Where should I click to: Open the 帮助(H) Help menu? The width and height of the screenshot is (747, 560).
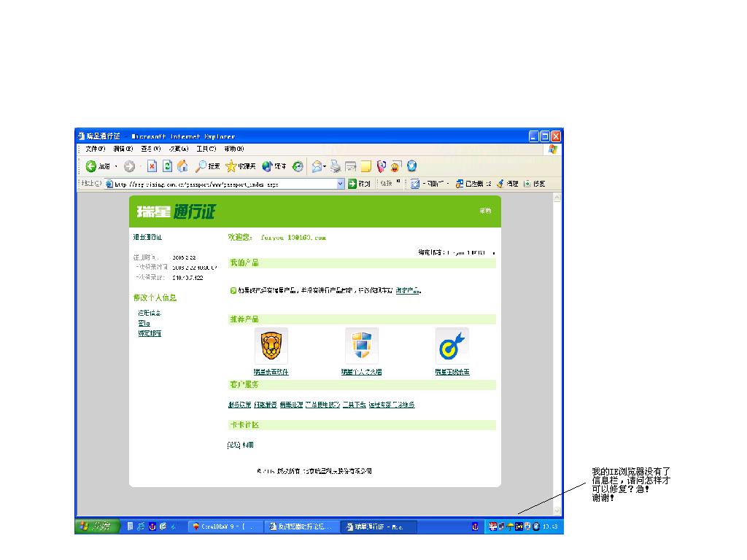pos(234,149)
